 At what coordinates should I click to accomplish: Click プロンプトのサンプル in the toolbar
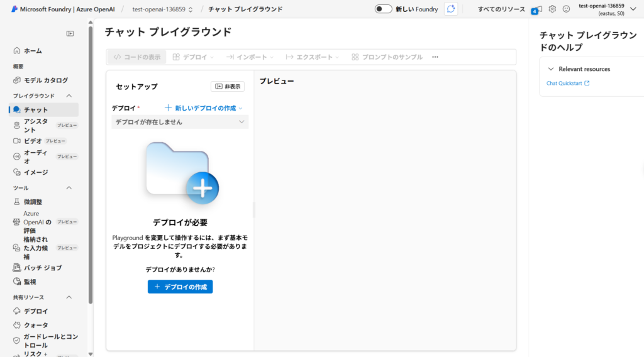[x=387, y=57]
